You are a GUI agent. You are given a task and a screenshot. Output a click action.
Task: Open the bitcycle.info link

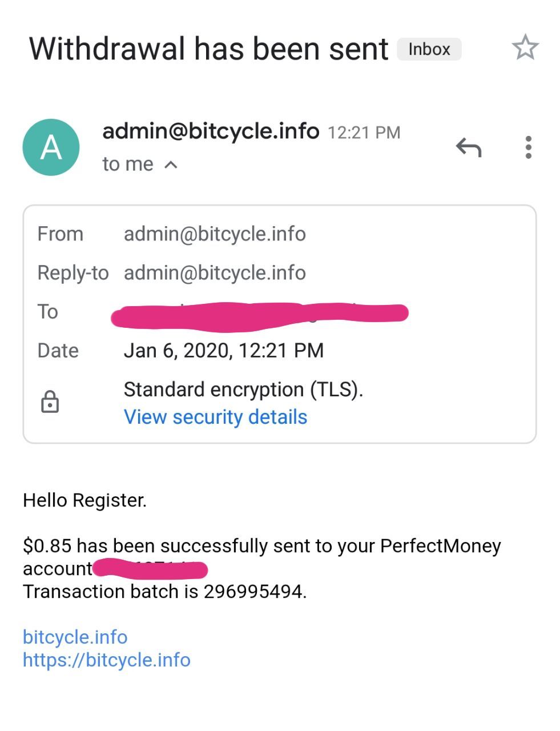pos(75,637)
